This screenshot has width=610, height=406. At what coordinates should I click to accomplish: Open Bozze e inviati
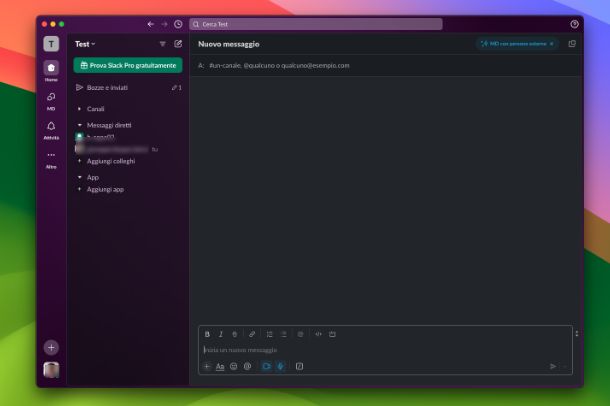pos(128,88)
